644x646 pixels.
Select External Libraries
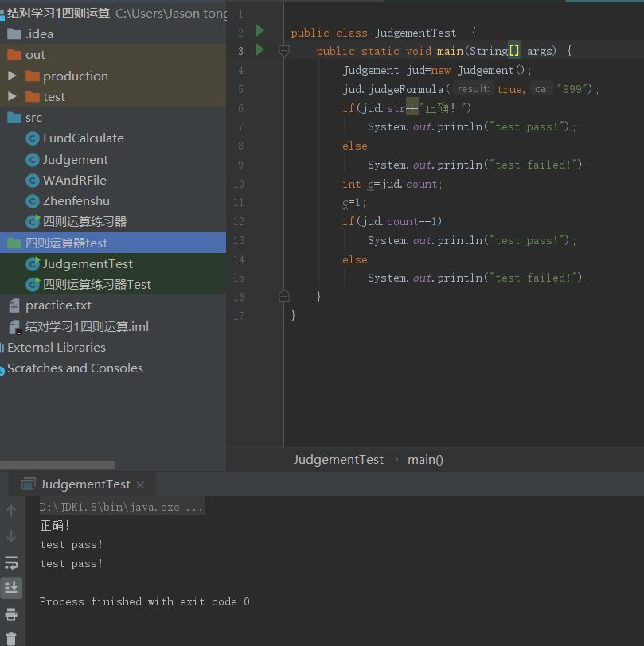click(57, 348)
